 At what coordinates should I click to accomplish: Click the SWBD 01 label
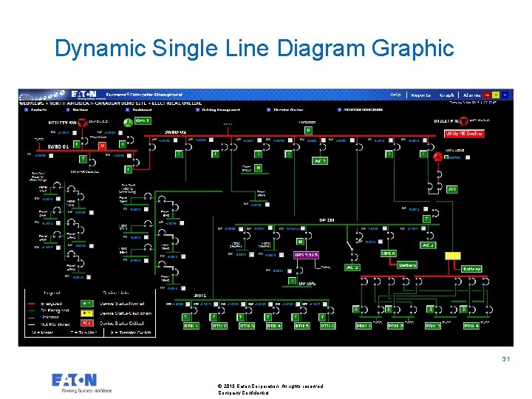[x=58, y=146]
